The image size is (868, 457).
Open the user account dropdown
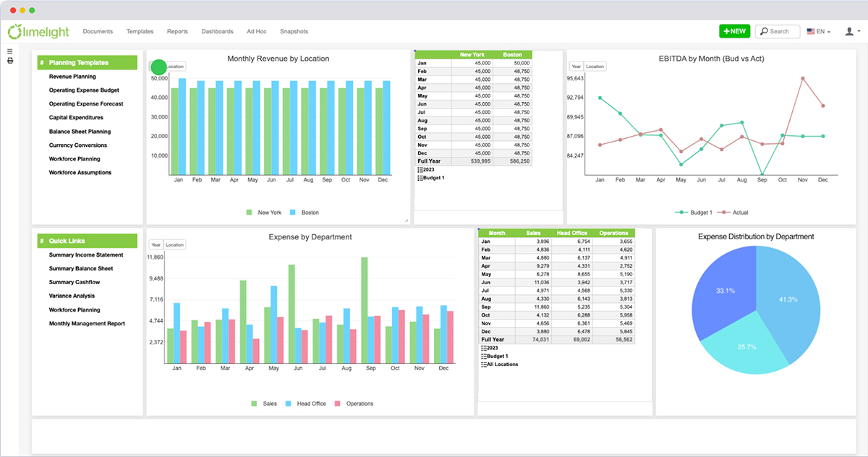(851, 32)
